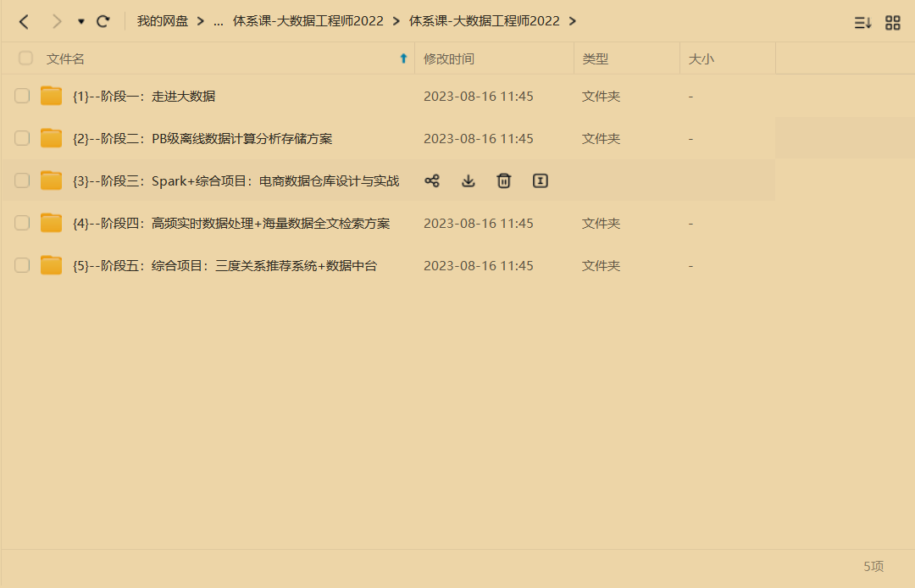Select the modified time of 阶段一 row
The height and width of the screenshot is (588, 915).
479,97
